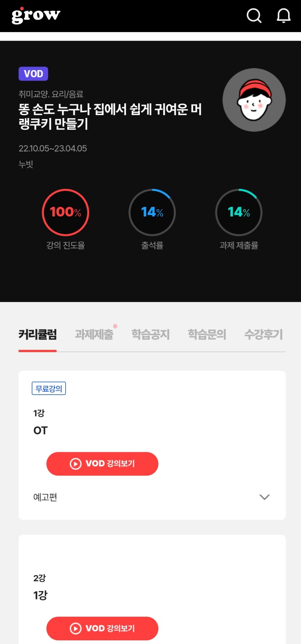Click the 예고편 section label

pos(45,497)
